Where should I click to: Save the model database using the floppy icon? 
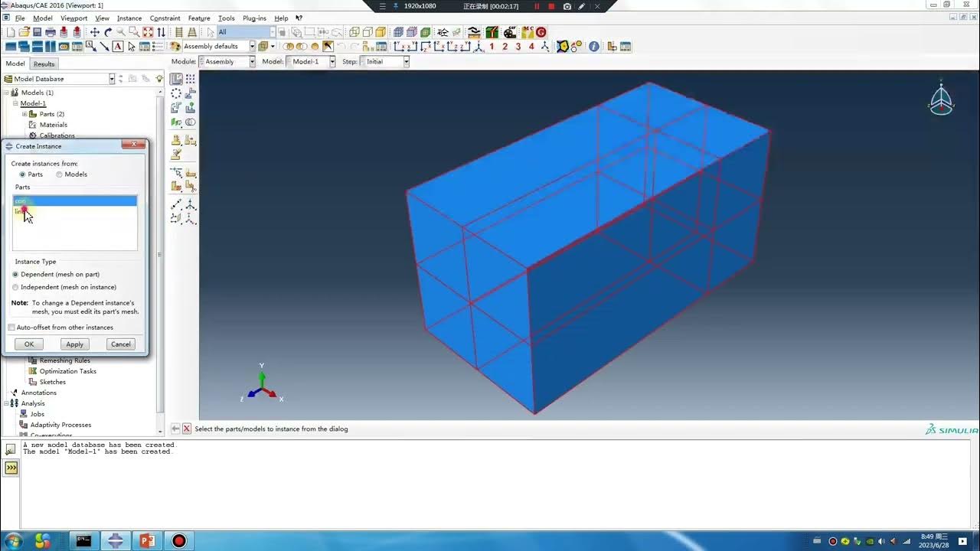pos(37,32)
